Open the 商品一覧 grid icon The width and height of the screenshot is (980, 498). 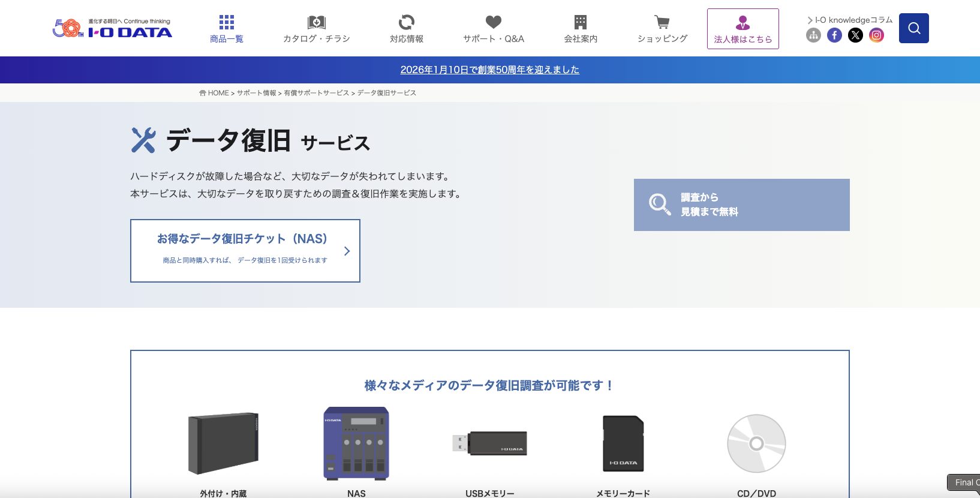[x=227, y=22]
